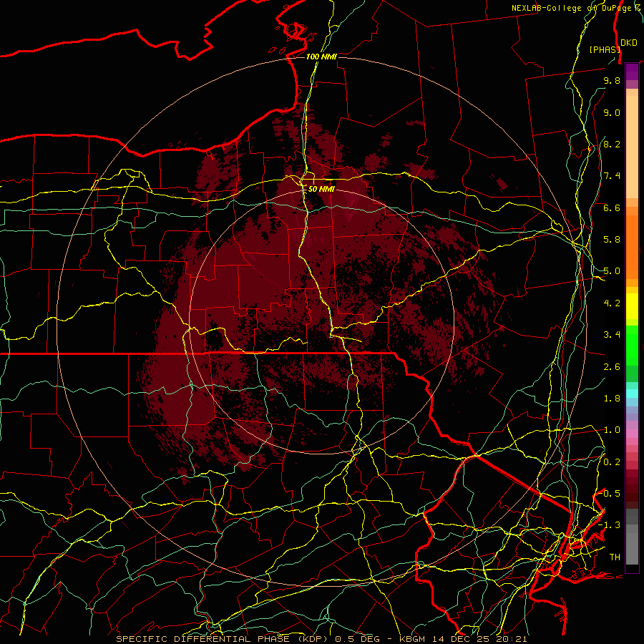Click the DKD product code label
Image resolution: width=644 pixels, height=644 pixels.
pyautogui.click(x=629, y=42)
